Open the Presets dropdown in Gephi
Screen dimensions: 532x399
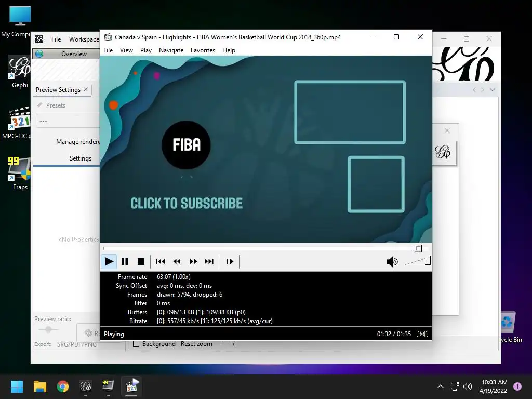click(x=68, y=121)
